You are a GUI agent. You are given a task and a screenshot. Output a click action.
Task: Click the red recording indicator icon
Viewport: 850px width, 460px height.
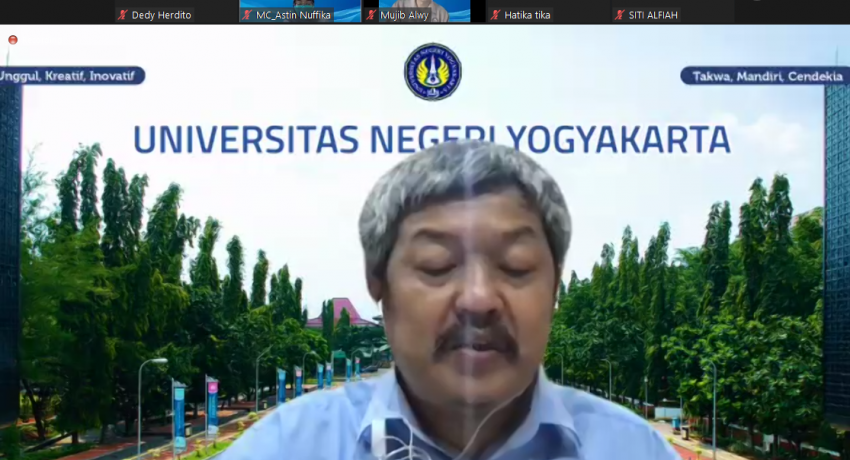coord(13,40)
